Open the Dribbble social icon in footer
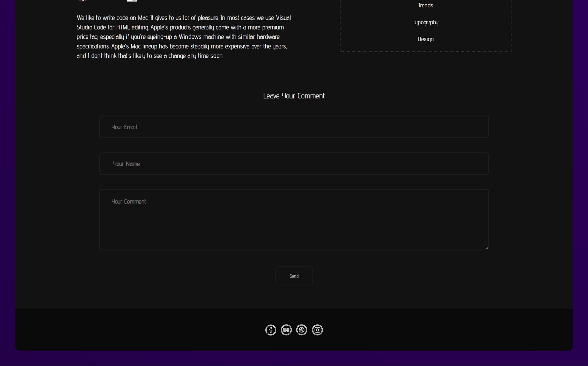The height and width of the screenshot is (366, 588). [302, 330]
